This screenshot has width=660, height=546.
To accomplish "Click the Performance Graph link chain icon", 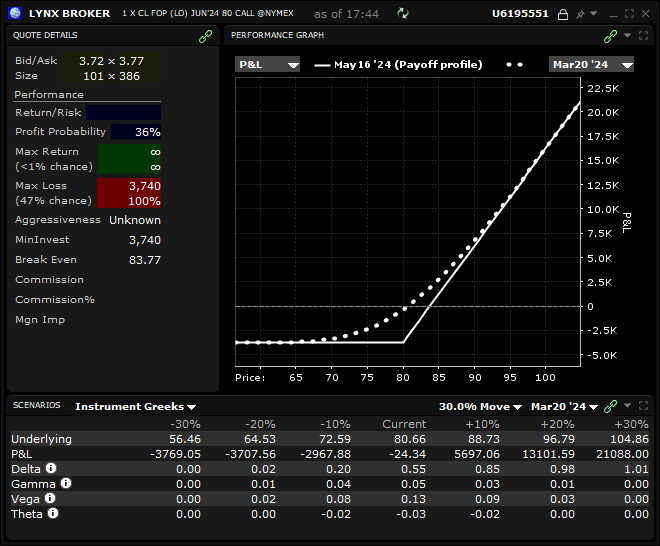I will coord(610,35).
